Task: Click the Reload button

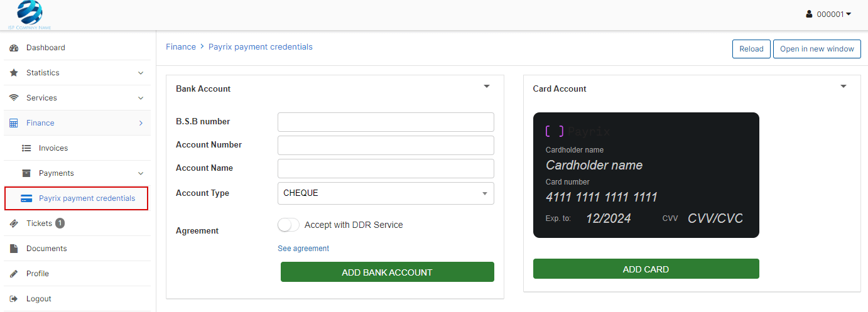Action: coord(751,49)
